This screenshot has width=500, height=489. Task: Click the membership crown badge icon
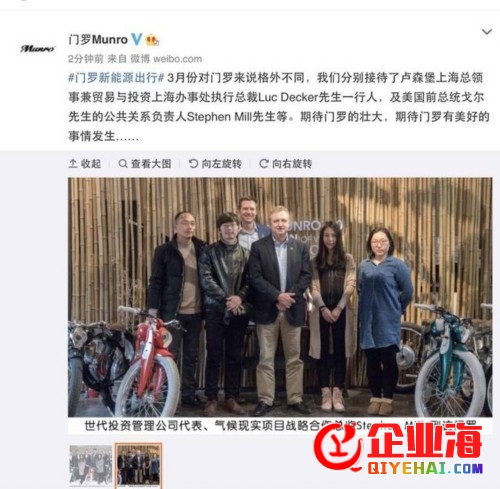coord(152,40)
